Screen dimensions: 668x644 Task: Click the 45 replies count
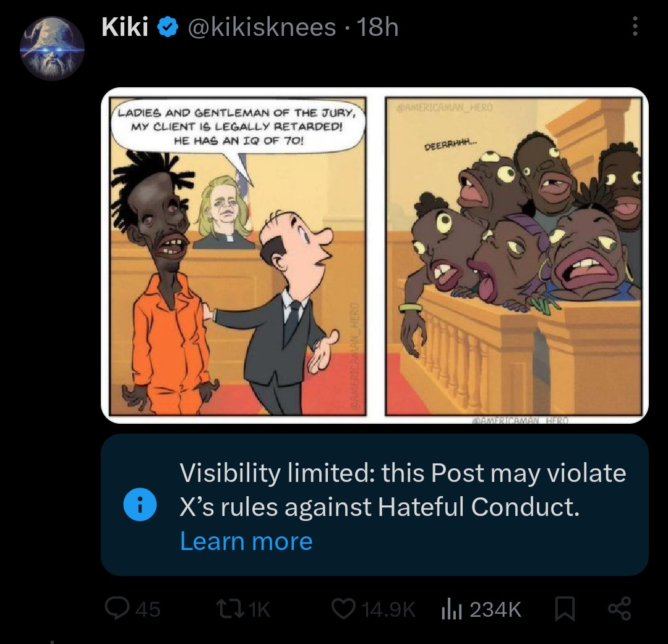[148, 609]
